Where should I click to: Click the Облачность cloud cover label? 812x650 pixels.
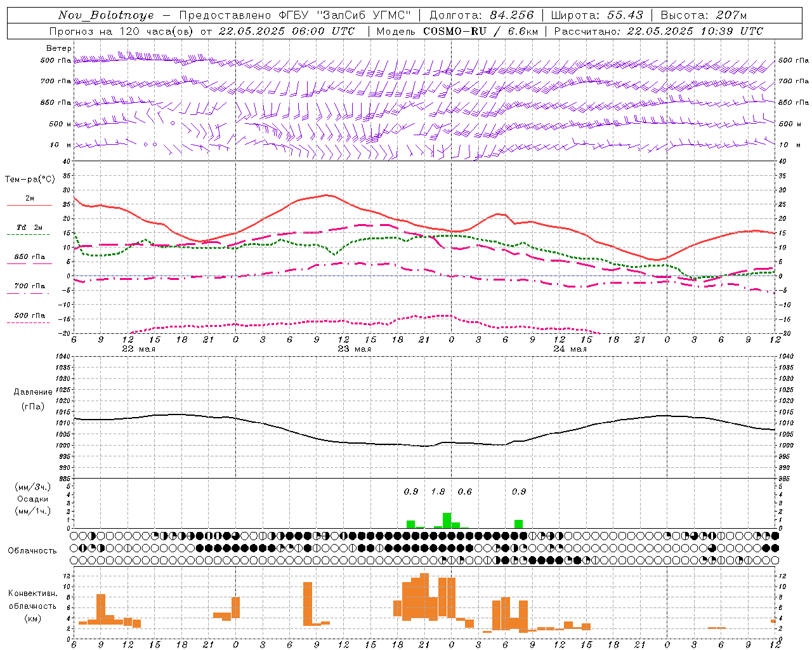32,551
